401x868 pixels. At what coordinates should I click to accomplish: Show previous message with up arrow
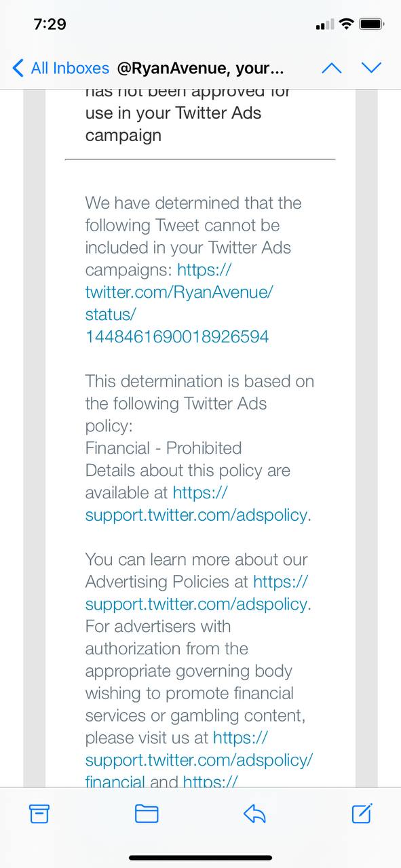click(x=331, y=68)
